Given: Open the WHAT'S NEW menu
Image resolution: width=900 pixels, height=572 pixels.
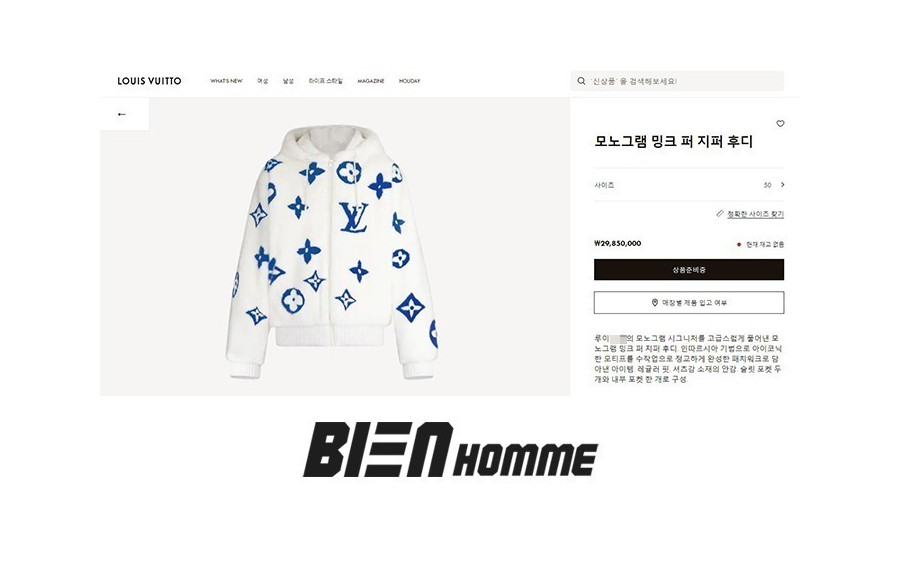Looking at the screenshot, I should [226, 81].
